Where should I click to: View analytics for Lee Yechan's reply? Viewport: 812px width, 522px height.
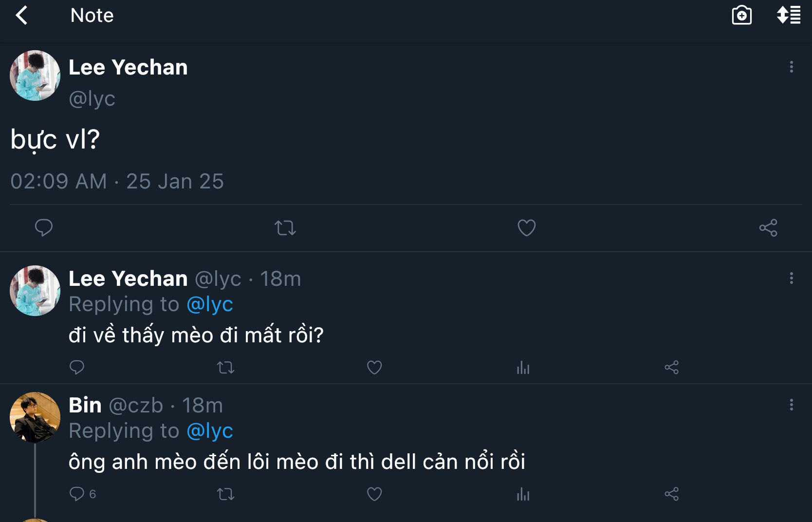tap(523, 367)
